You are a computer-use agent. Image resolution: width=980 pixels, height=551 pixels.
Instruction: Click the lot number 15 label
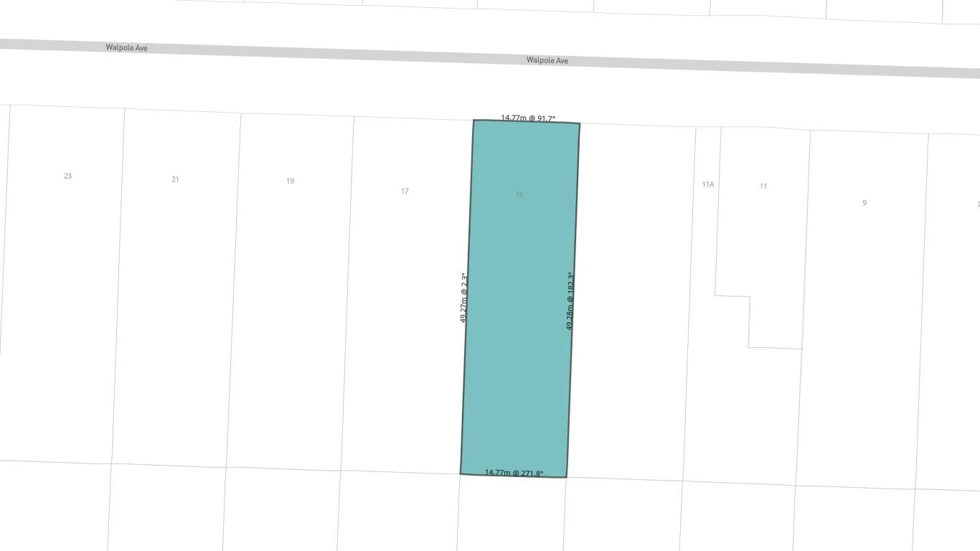click(x=519, y=194)
